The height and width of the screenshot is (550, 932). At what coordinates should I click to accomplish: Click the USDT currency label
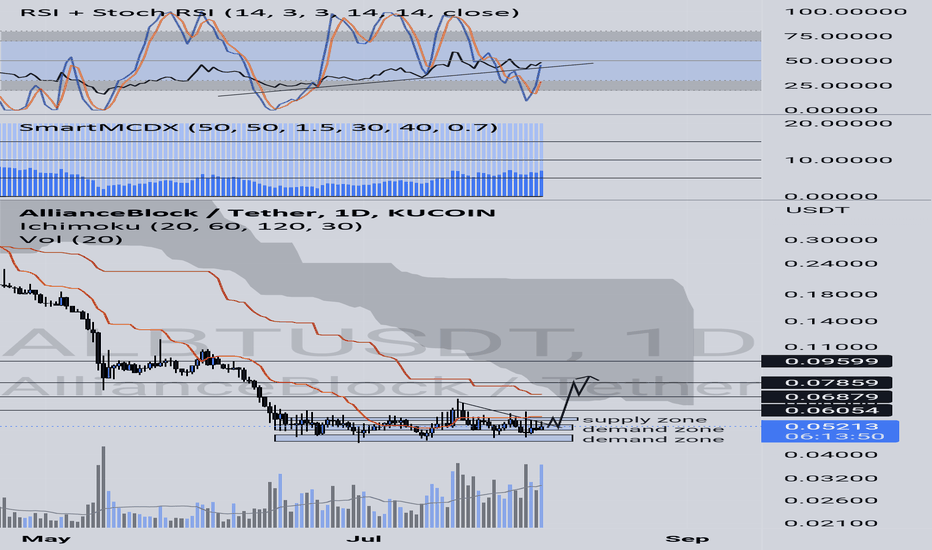tap(817, 210)
